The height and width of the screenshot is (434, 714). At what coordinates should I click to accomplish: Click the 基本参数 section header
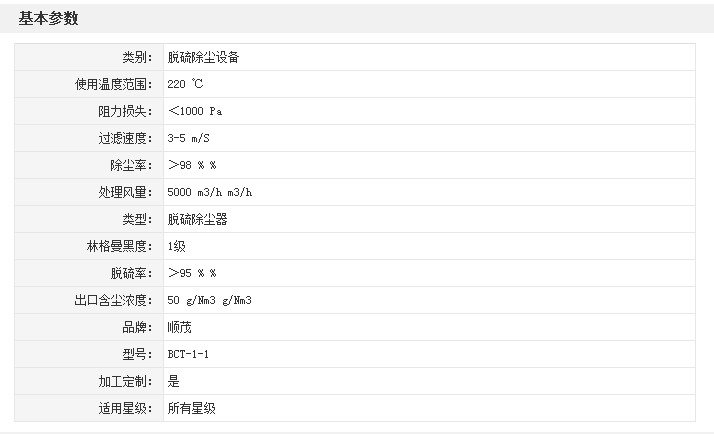pos(48,18)
